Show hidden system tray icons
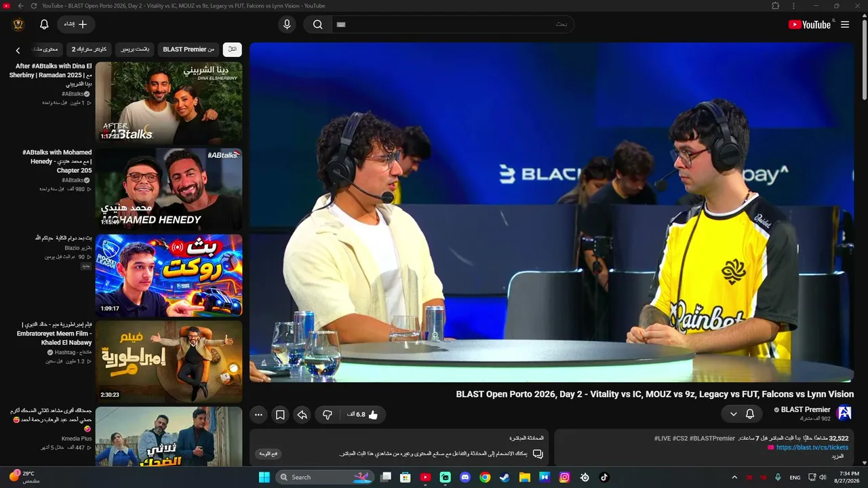The image size is (868, 488). tap(734, 477)
